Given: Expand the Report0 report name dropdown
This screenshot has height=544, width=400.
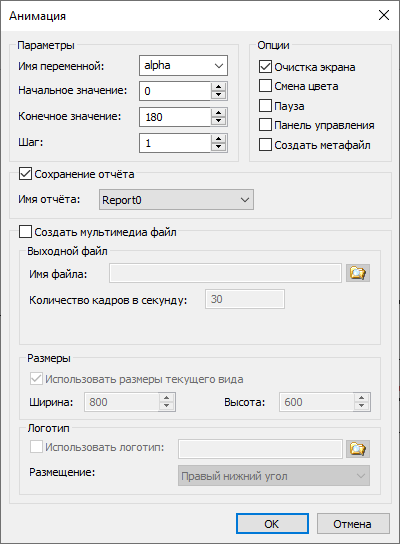Looking at the screenshot, I should click(x=176, y=199).
